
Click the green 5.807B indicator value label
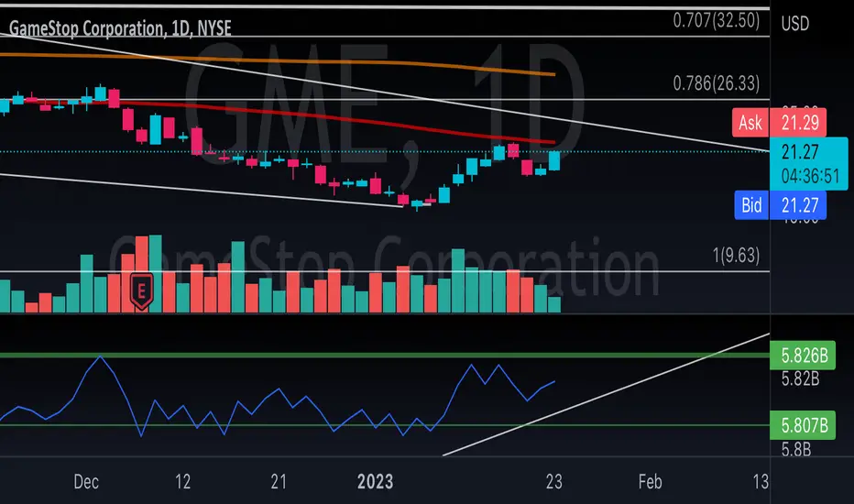(x=803, y=425)
